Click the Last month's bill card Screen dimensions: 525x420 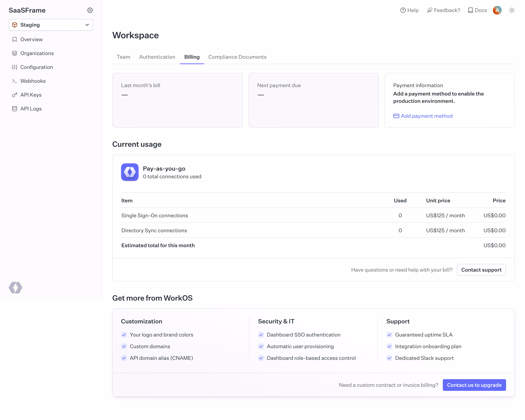pyautogui.click(x=177, y=100)
